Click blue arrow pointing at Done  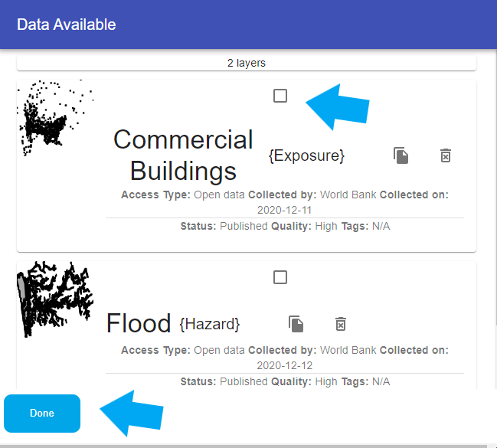(132, 414)
